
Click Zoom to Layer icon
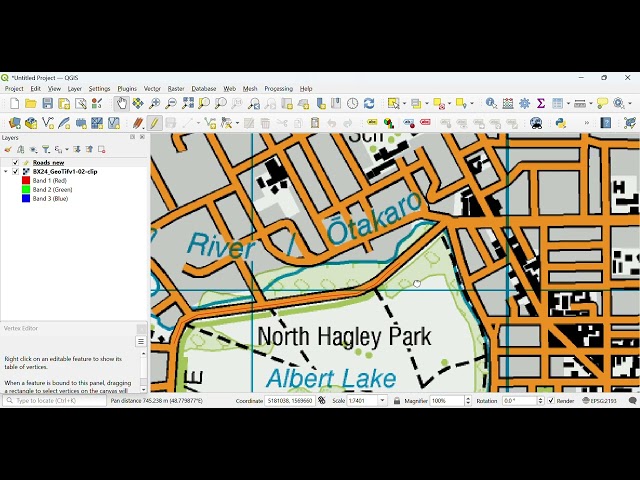click(220, 104)
